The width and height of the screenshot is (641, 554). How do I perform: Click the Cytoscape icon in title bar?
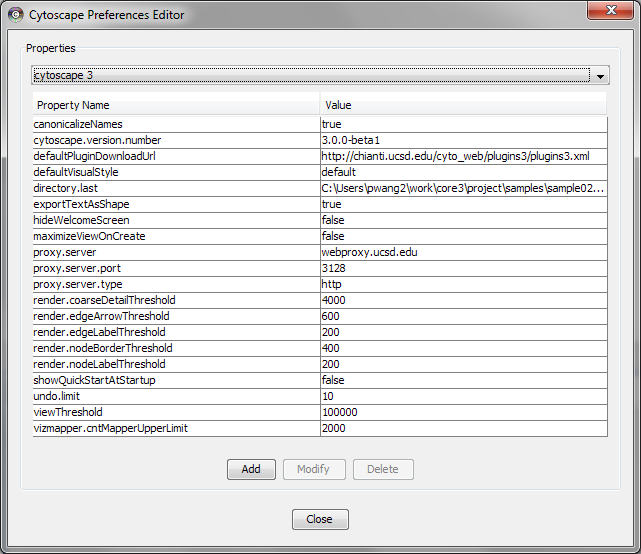coord(16,15)
